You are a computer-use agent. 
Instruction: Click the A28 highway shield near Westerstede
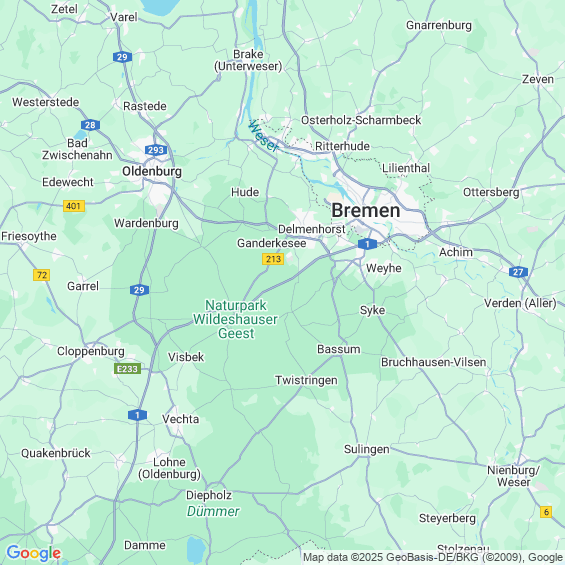tap(90, 125)
